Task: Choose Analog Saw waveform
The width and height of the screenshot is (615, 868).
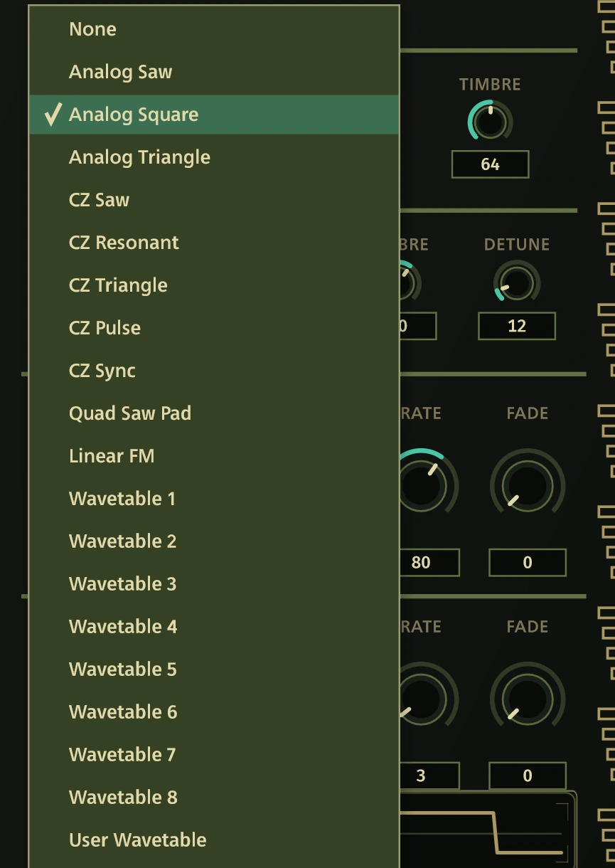Action: click(x=214, y=72)
